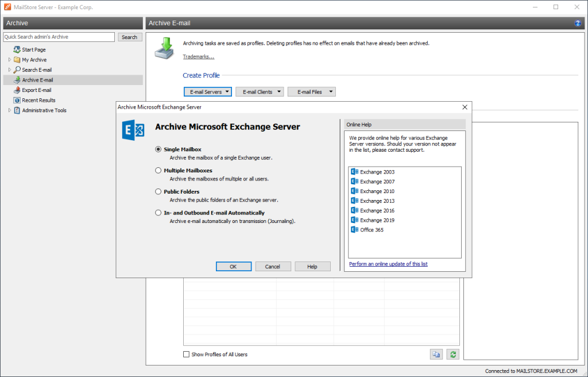Select Archive E-mail in the sidebar
The image size is (588, 377).
click(37, 80)
